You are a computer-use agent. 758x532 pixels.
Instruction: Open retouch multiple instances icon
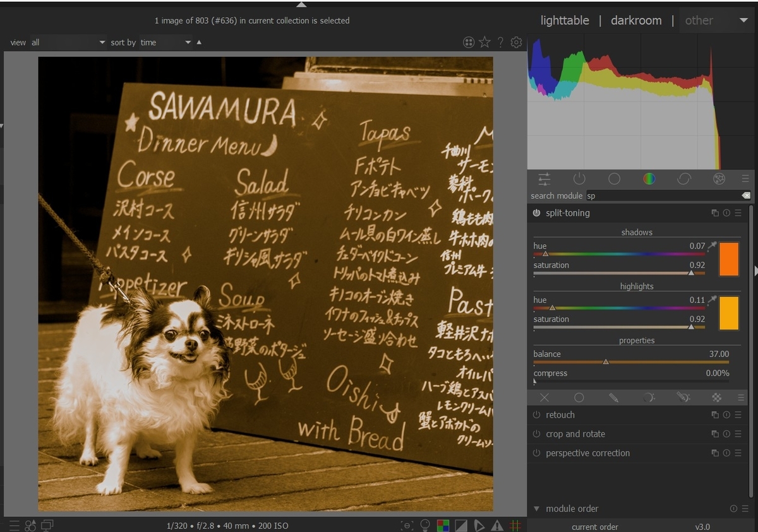coord(715,415)
